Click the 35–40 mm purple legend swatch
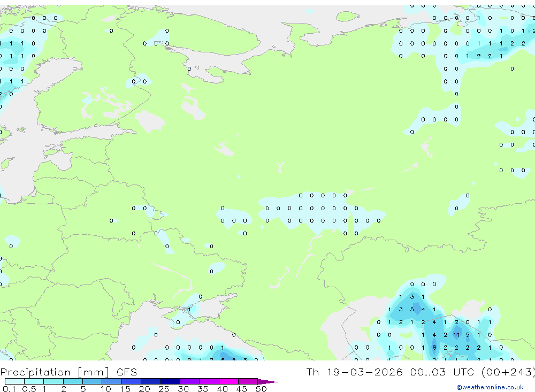 click(209, 381)
